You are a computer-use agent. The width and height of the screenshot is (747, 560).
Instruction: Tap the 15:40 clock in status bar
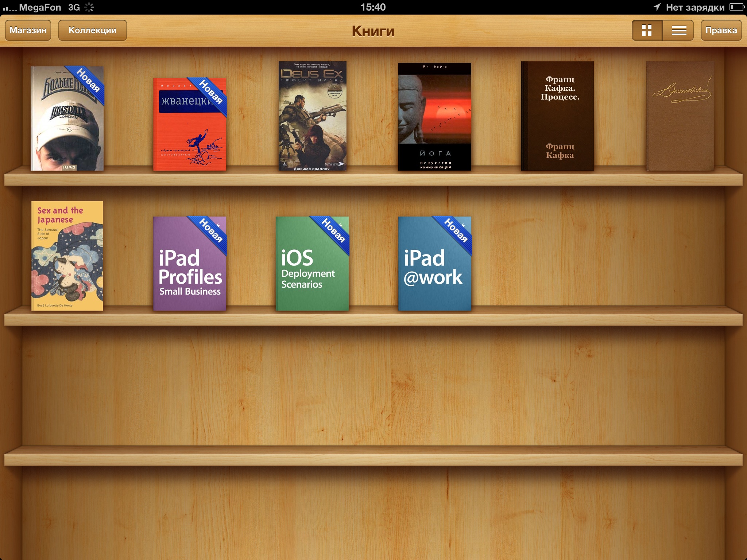coord(373,7)
